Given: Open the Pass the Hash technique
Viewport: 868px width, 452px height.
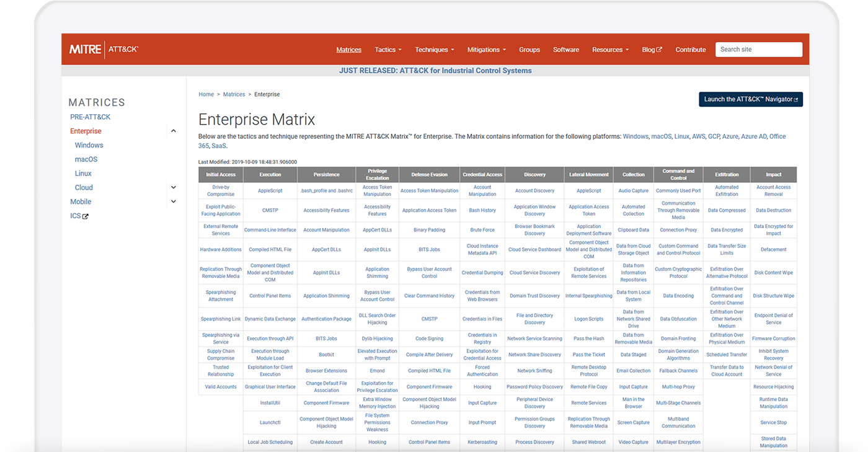Looking at the screenshot, I should click(589, 339).
